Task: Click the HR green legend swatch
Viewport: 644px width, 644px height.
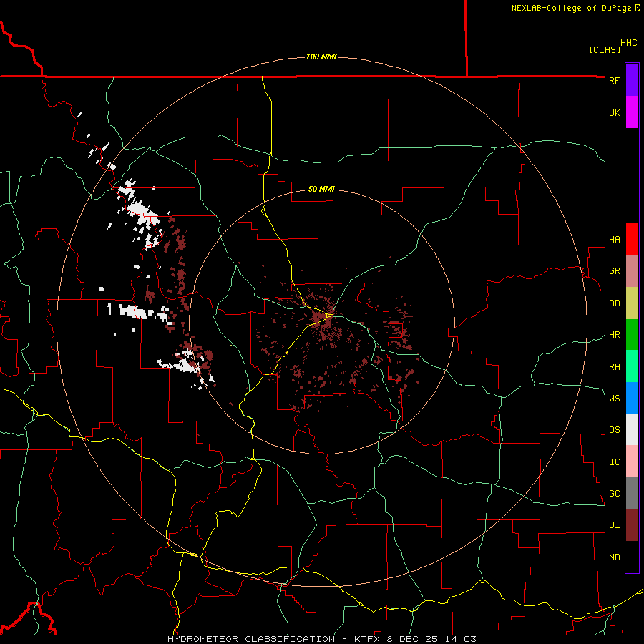Action: click(632, 335)
